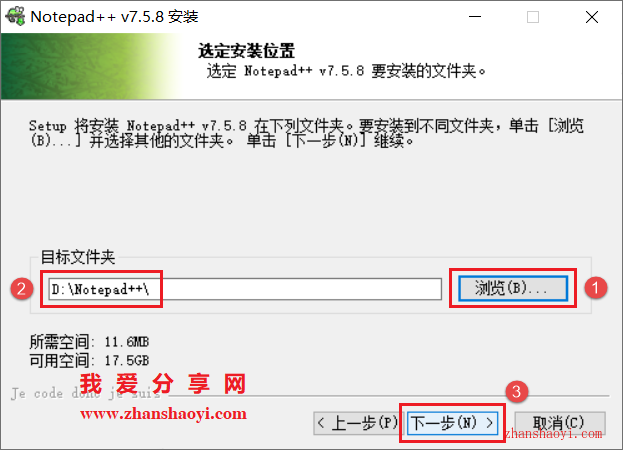Open folder picker with 浏览(B)... button
This screenshot has height=450, width=623.
tap(513, 288)
